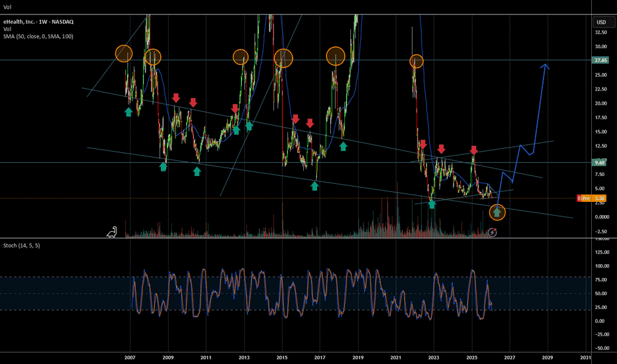Screen dimensions: 617x364
Task: Click the Vol label in the top pane
Action: (x=7, y=5)
